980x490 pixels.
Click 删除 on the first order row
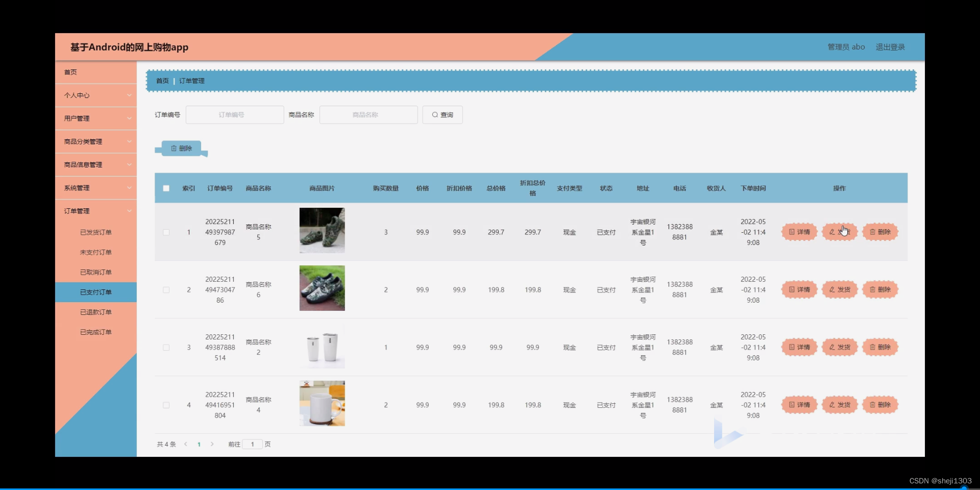click(x=880, y=232)
